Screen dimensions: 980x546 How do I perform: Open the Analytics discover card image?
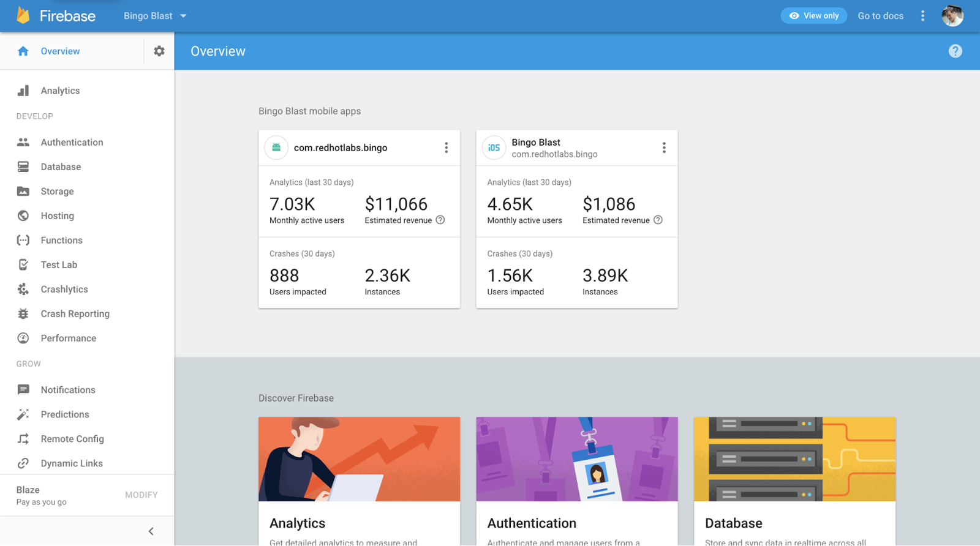pos(359,459)
